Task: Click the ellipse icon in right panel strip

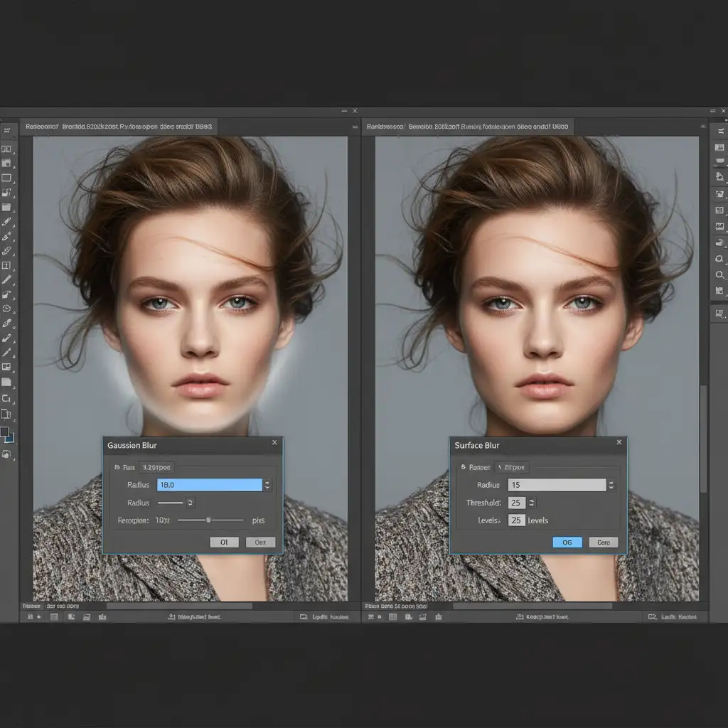Action: [719, 259]
